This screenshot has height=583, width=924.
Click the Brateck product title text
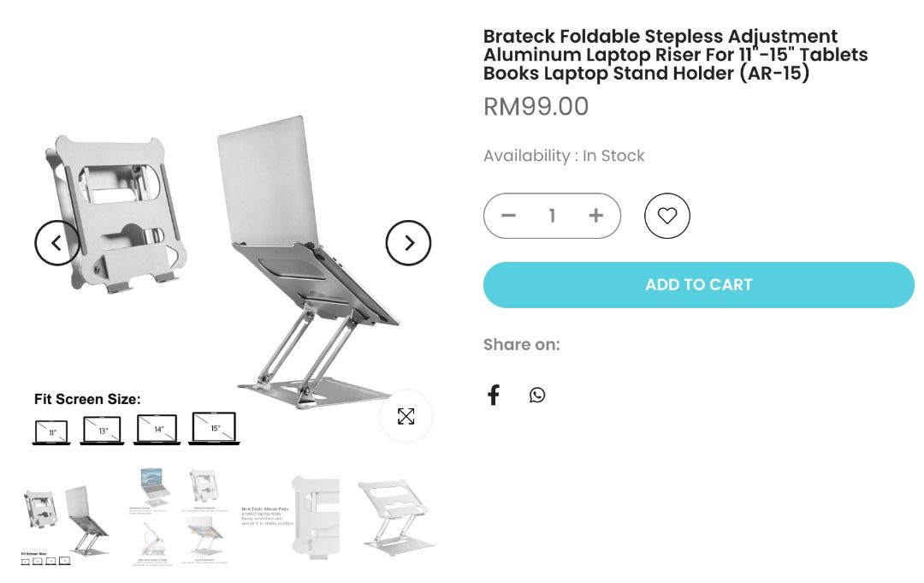pyautogui.click(x=675, y=54)
